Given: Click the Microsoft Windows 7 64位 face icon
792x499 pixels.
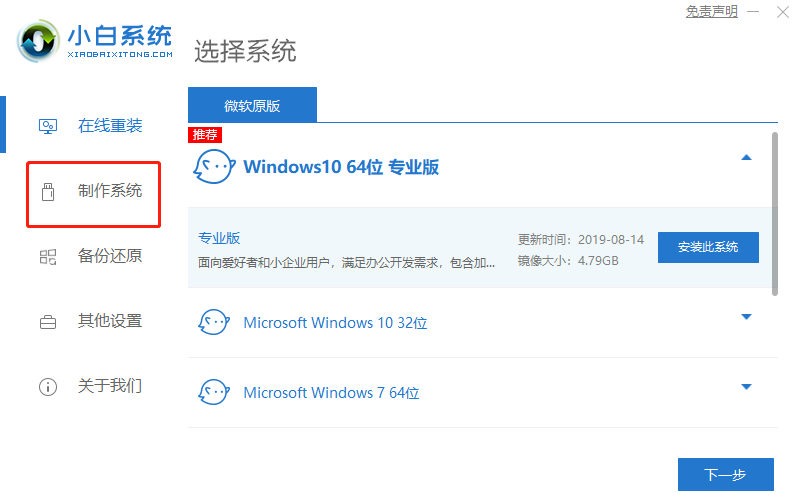Looking at the screenshot, I should coord(214,392).
